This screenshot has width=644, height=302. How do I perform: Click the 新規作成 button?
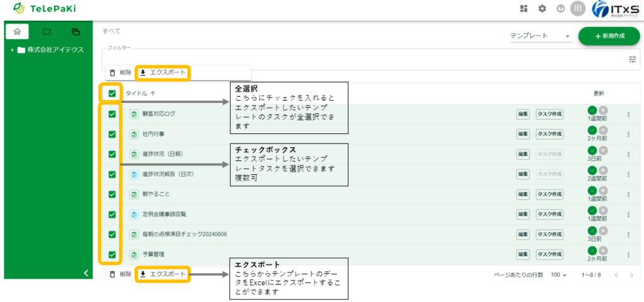tap(609, 36)
